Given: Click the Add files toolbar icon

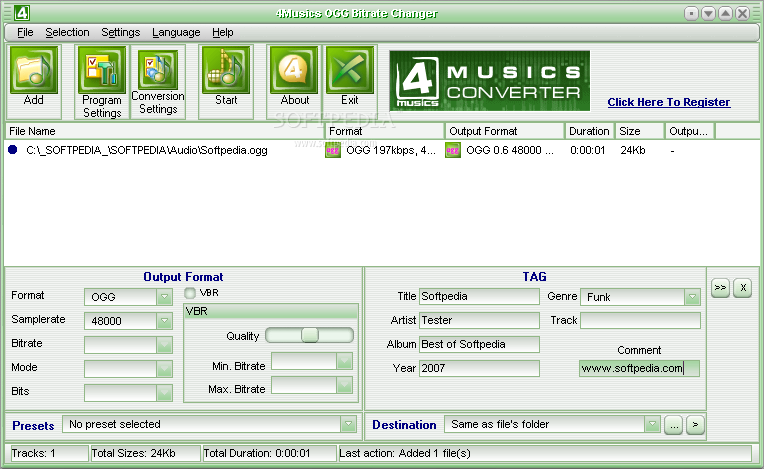Looking at the screenshot, I should [x=34, y=70].
